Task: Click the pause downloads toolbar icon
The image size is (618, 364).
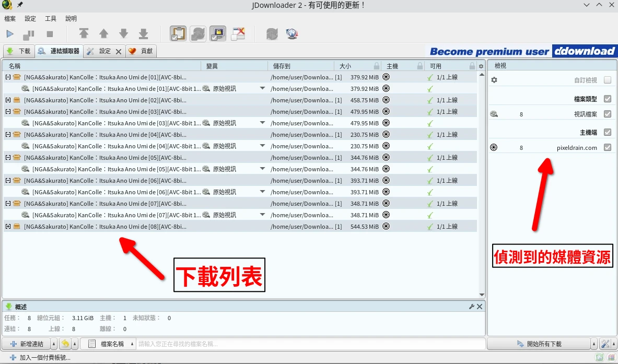Action: (29, 34)
